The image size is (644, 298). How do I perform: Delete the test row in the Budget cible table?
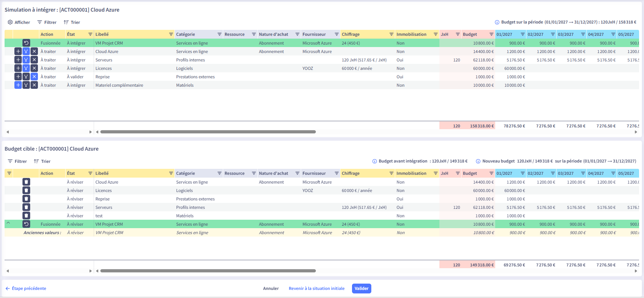(x=26, y=216)
